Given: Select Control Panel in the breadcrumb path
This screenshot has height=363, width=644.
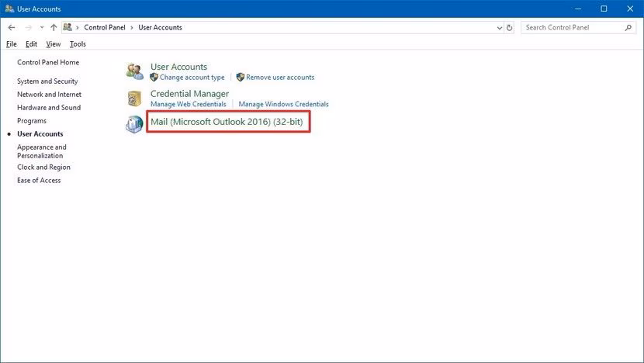Looking at the screenshot, I should click(104, 27).
